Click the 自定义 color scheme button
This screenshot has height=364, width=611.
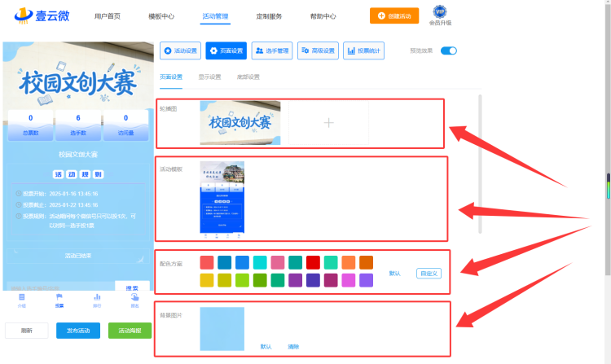click(x=429, y=274)
